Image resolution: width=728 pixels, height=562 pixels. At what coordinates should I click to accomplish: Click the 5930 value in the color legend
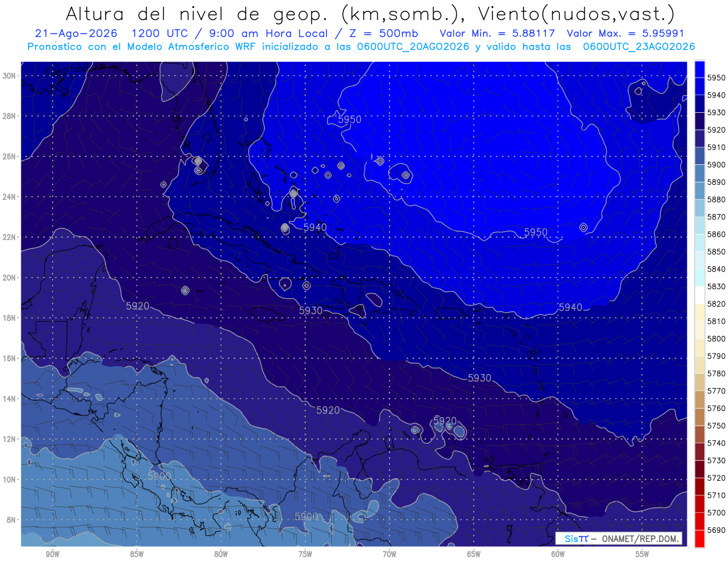pyautogui.click(x=716, y=113)
